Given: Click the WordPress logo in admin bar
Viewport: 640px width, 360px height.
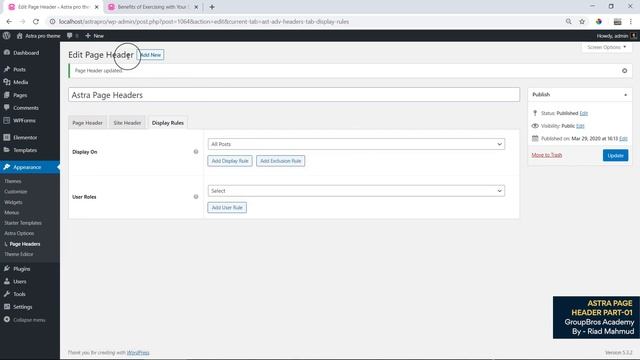Looking at the screenshot, I should click(7, 36).
